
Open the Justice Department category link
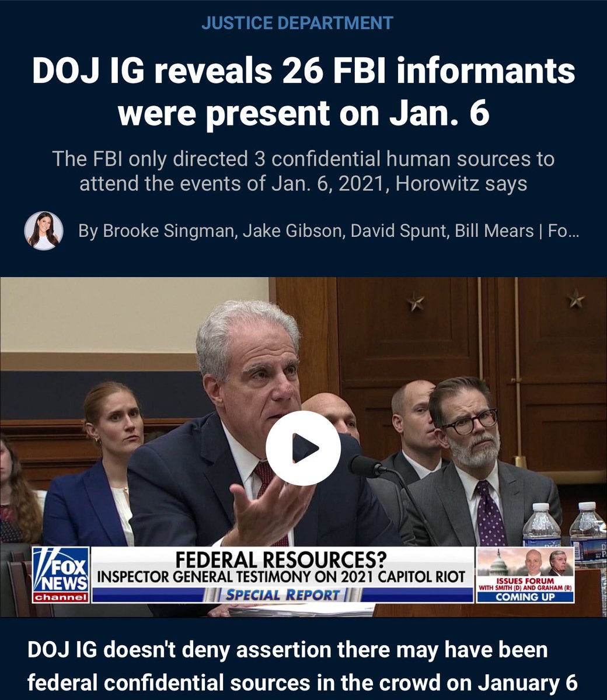[x=298, y=23]
